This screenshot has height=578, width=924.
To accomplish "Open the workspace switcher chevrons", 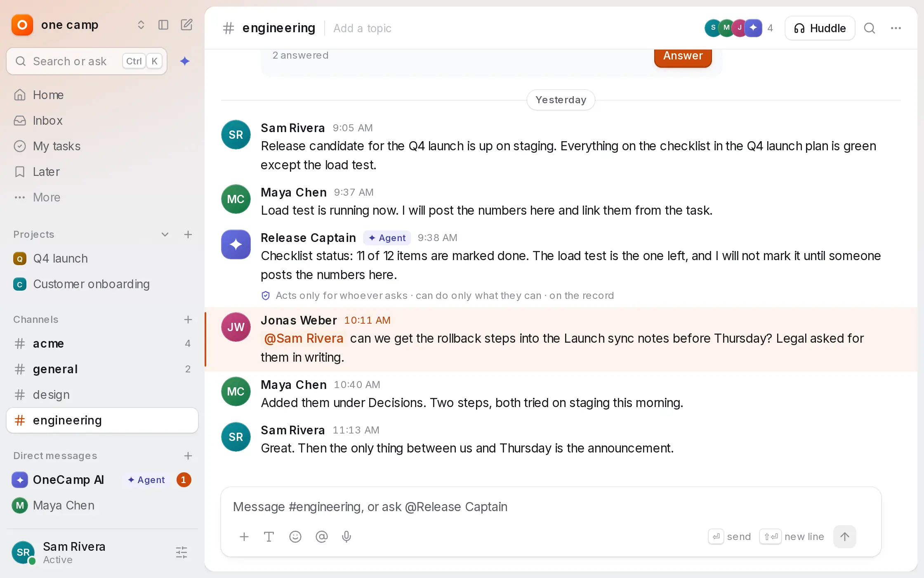I will (x=141, y=25).
